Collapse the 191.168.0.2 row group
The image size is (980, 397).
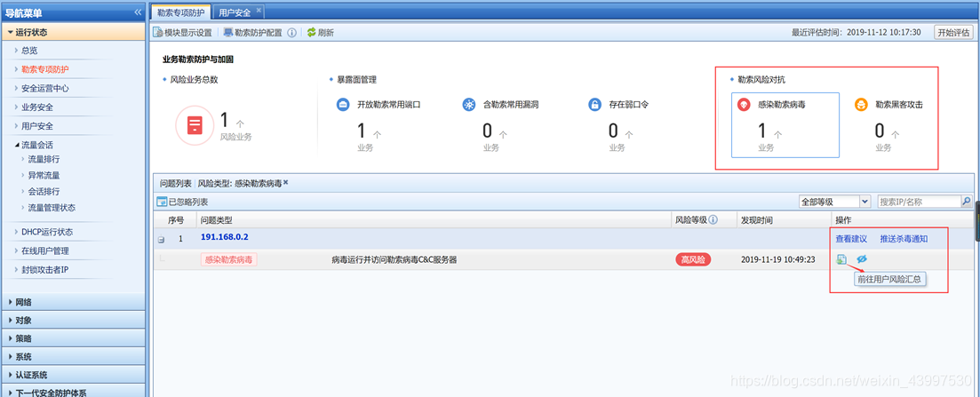(x=161, y=239)
